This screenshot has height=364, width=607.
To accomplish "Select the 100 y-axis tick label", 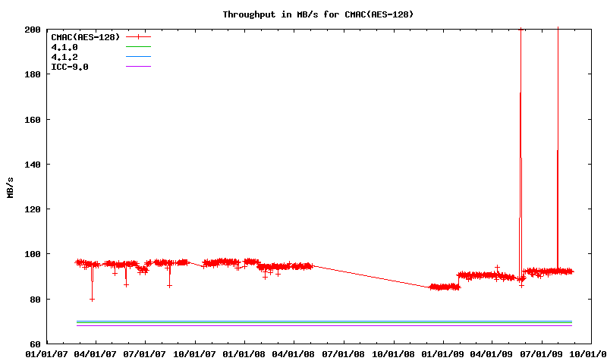I will (33, 254).
